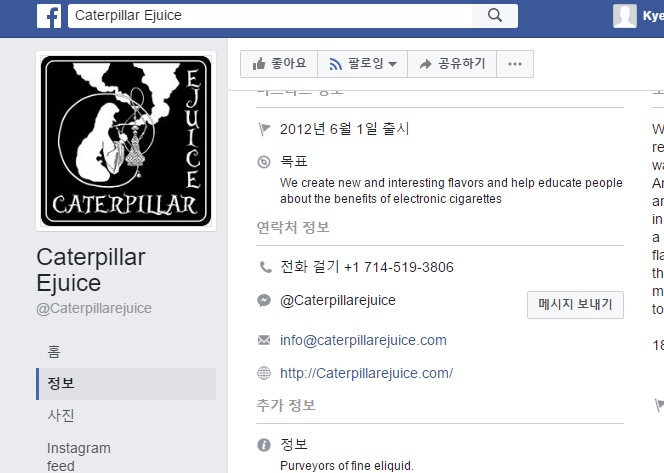This screenshot has width=664, height=473.
Task: Click the search magnifier icon
Action: click(495, 16)
